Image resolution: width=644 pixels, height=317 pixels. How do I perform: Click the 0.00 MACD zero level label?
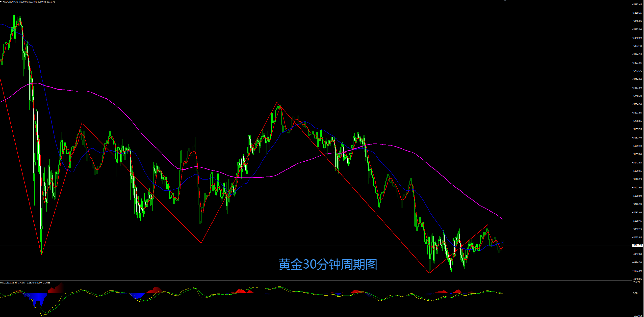635,293
